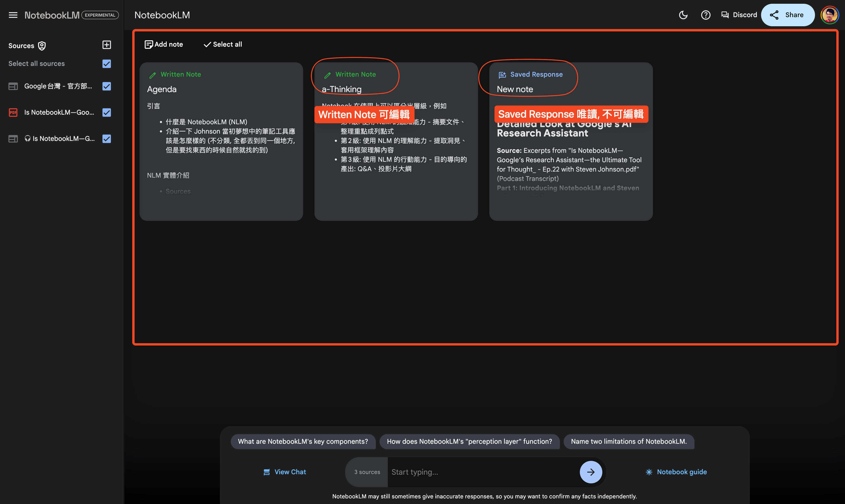Toggle dark mode moon icon
845x504 pixels.
(683, 15)
